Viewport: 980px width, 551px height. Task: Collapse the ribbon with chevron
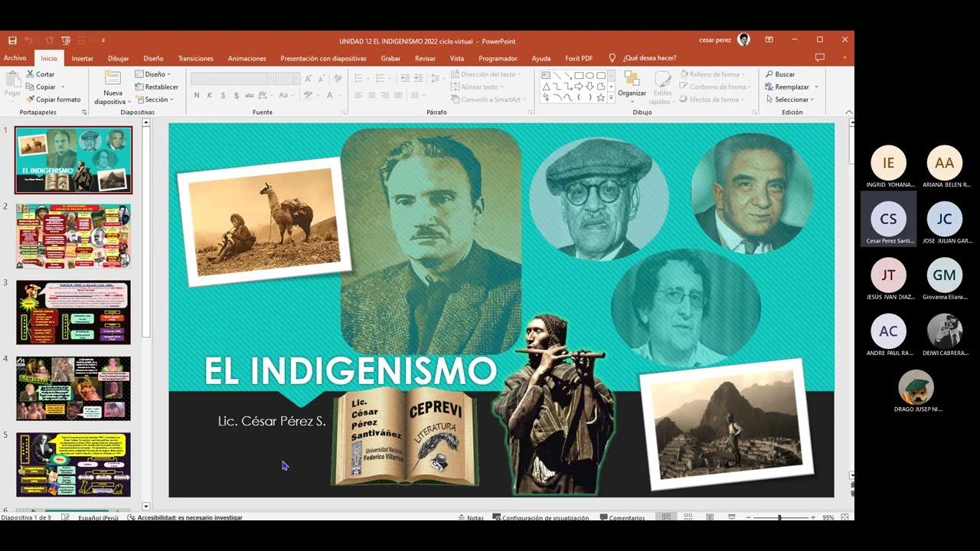coord(848,112)
